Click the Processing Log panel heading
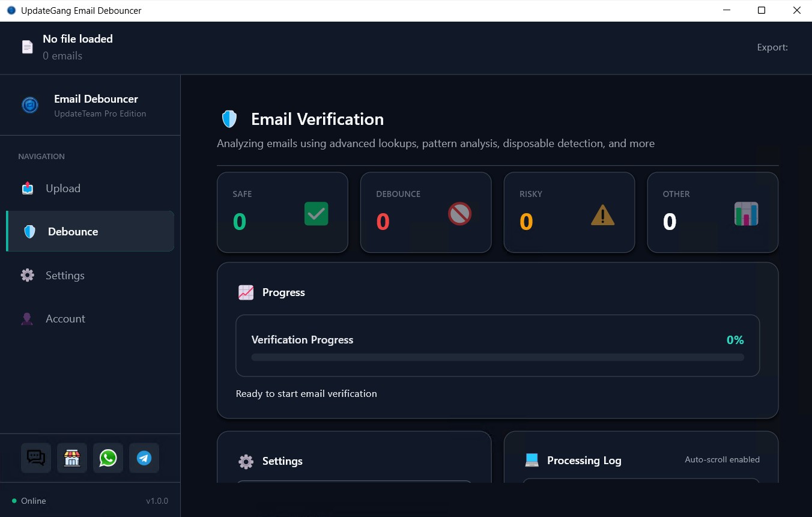The height and width of the screenshot is (517, 812). (584, 461)
